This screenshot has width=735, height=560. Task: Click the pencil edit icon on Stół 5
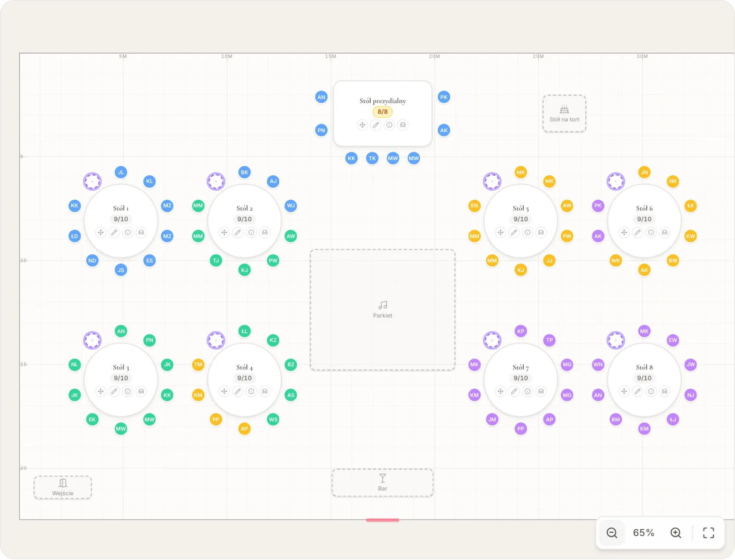[x=514, y=232]
